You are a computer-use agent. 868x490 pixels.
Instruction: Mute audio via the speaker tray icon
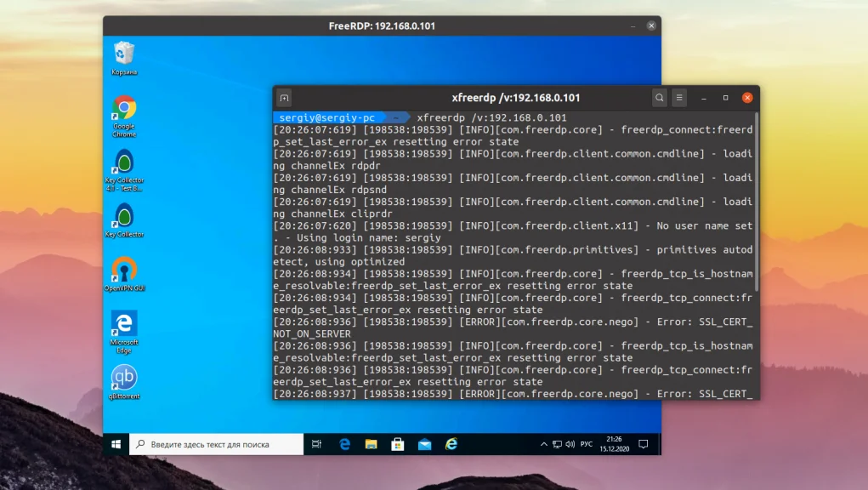570,443
